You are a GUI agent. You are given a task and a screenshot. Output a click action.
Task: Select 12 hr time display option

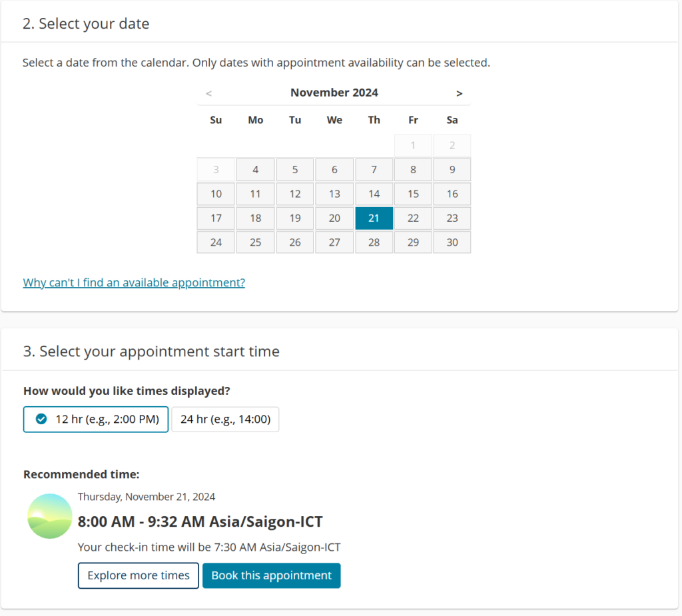96,420
